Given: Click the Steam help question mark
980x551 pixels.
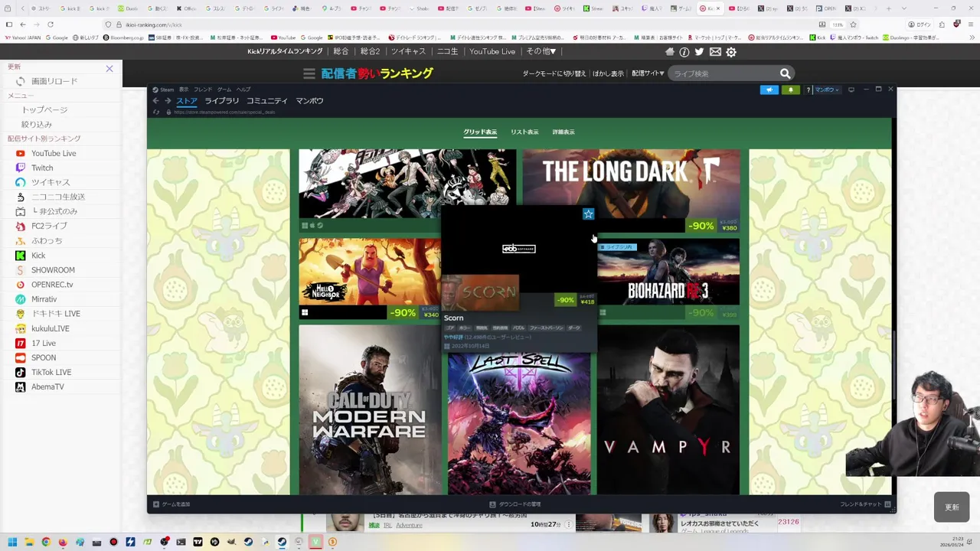Looking at the screenshot, I should click(x=808, y=90).
